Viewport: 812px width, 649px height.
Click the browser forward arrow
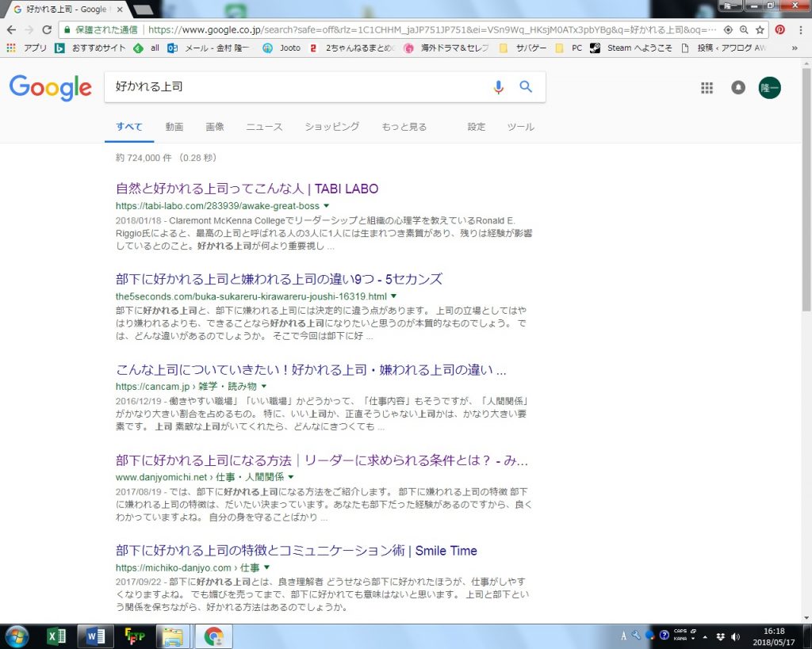(x=29, y=30)
